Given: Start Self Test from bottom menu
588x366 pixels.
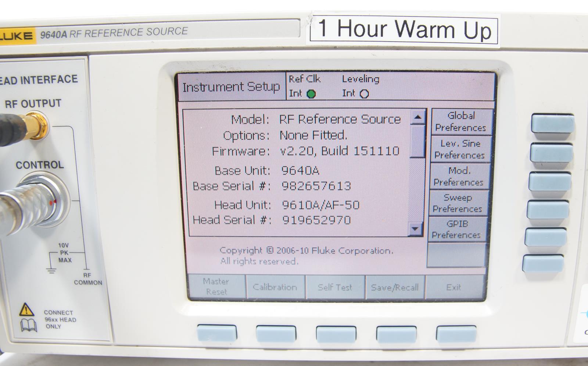Looking at the screenshot, I should (335, 287).
